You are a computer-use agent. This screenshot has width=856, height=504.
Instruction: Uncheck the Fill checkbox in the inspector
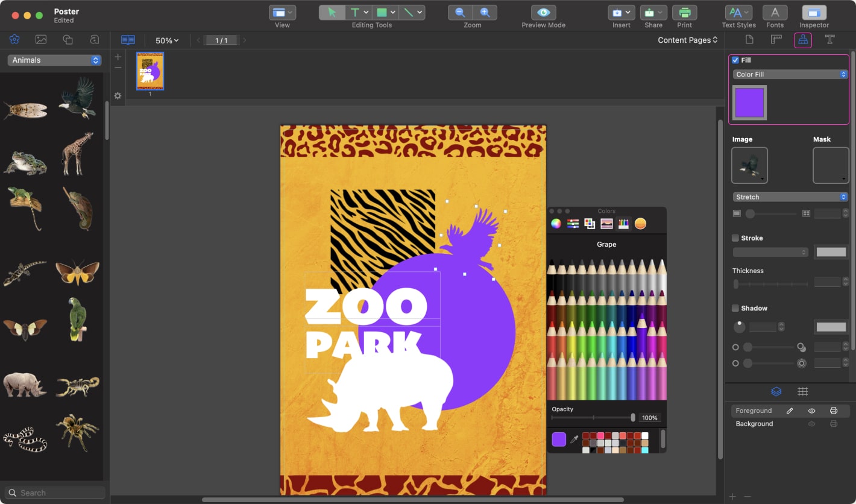tap(735, 60)
